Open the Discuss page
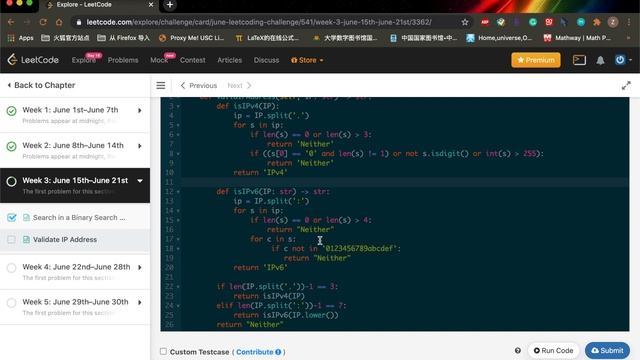 [x=267, y=60]
